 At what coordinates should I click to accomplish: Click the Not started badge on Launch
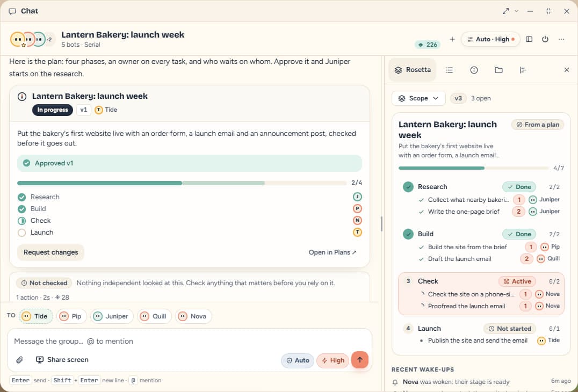tap(509, 329)
